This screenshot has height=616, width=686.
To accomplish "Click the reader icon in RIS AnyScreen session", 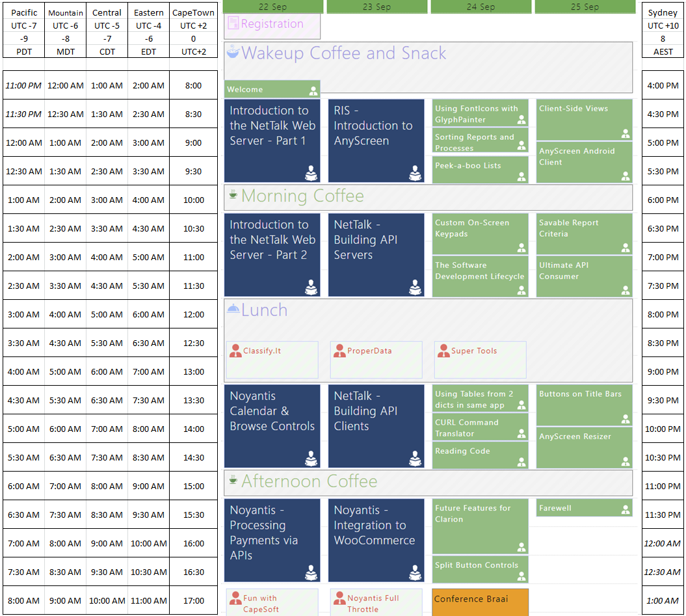I will click(415, 173).
